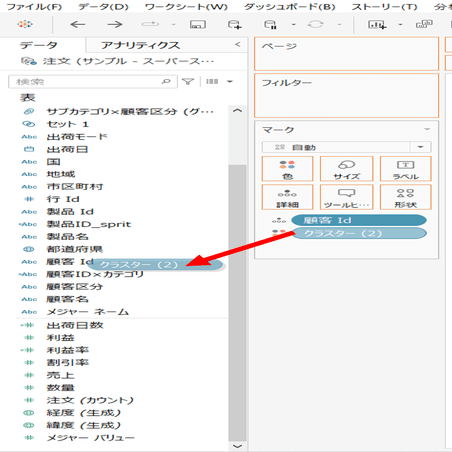Open ダッシュボード(B) menu
Screen dimensions: 452x452
(x=289, y=7)
